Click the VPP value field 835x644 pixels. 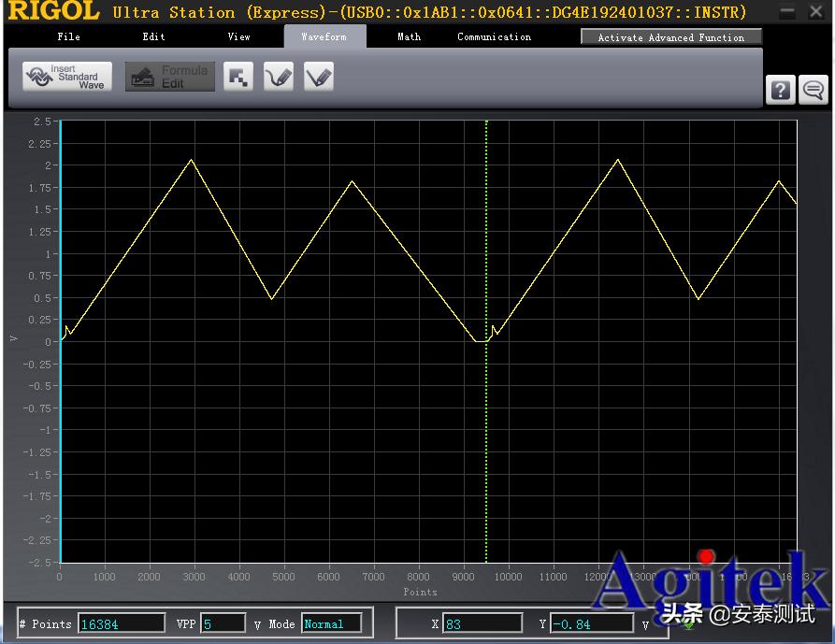click(223, 623)
